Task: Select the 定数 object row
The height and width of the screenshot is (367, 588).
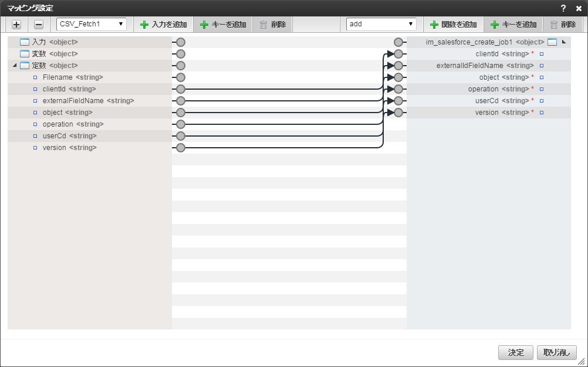Action: (90, 66)
